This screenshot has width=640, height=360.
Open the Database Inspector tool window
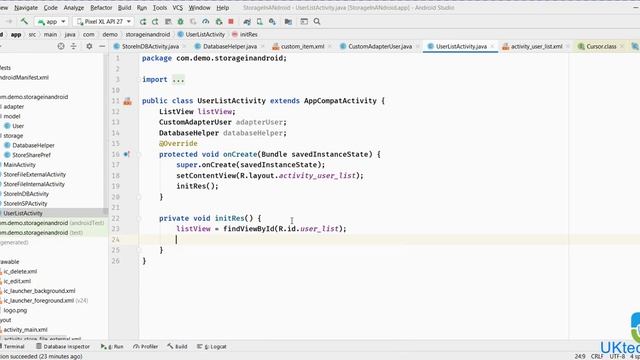pos(63,347)
